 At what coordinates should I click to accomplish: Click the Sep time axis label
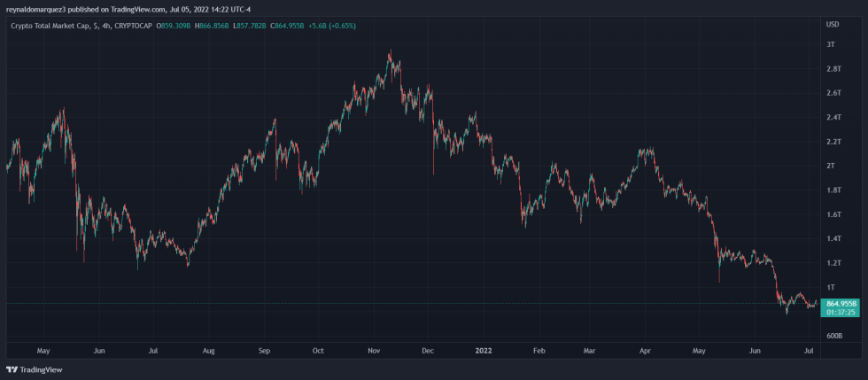point(264,351)
